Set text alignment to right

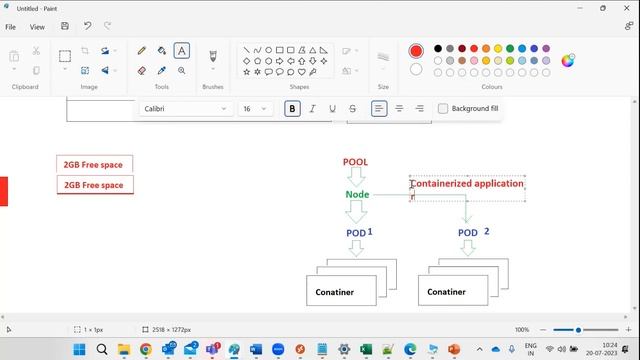(x=419, y=109)
